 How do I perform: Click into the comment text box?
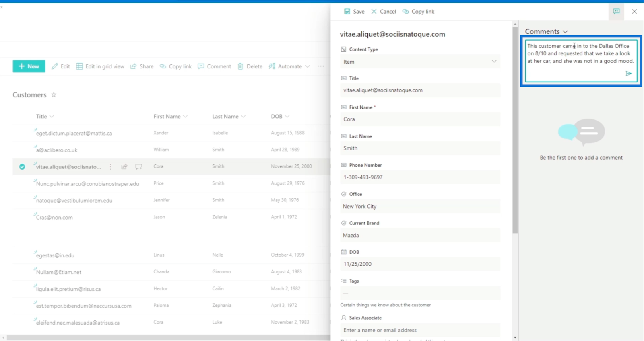pyautogui.click(x=581, y=61)
